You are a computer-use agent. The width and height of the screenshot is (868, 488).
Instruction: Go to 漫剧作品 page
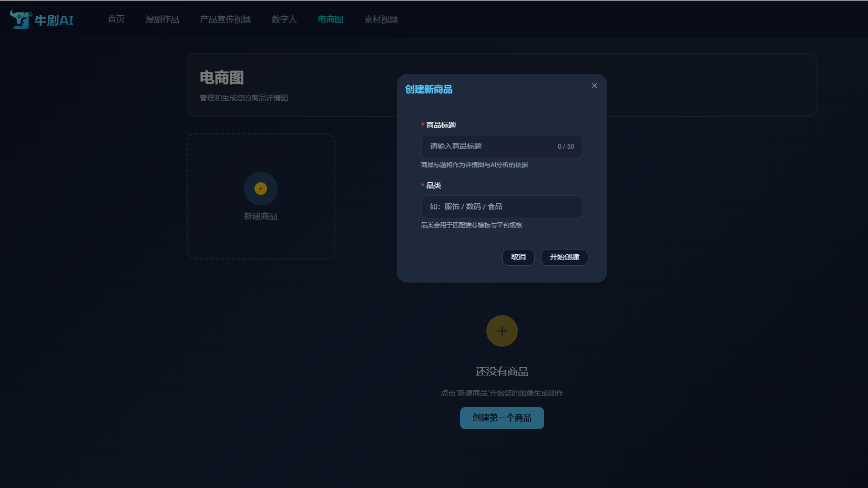(x=162, y=19)
